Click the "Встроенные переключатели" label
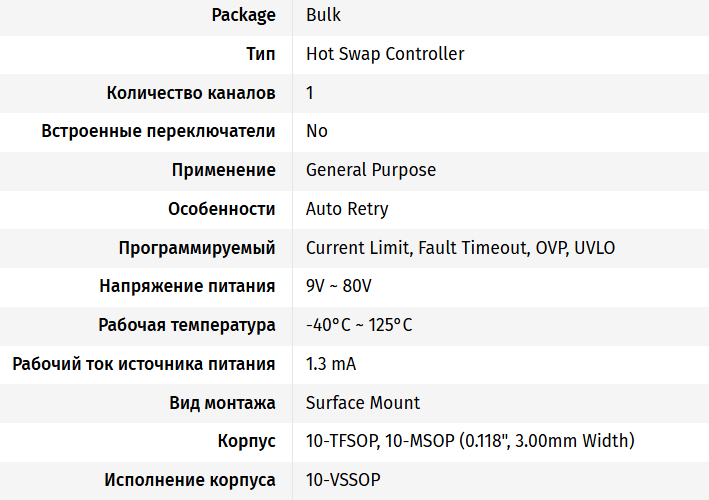The height and width of the screenshot is (500, 709). (158, 131)
